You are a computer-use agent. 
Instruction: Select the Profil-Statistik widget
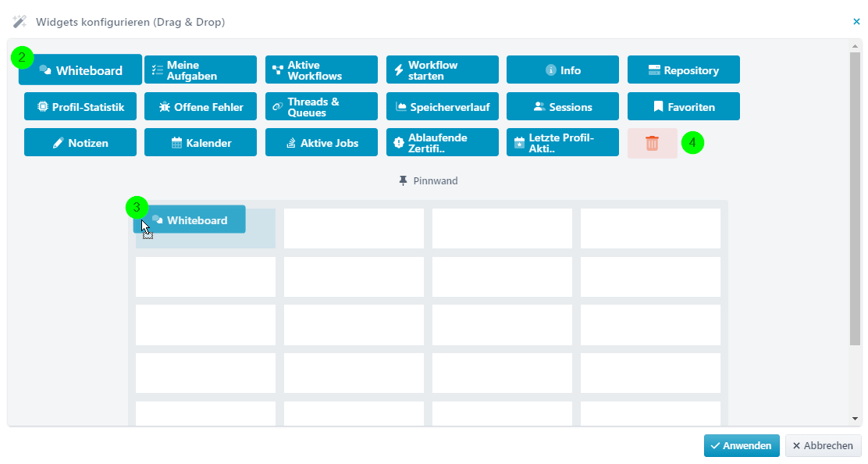click(80, 106)
